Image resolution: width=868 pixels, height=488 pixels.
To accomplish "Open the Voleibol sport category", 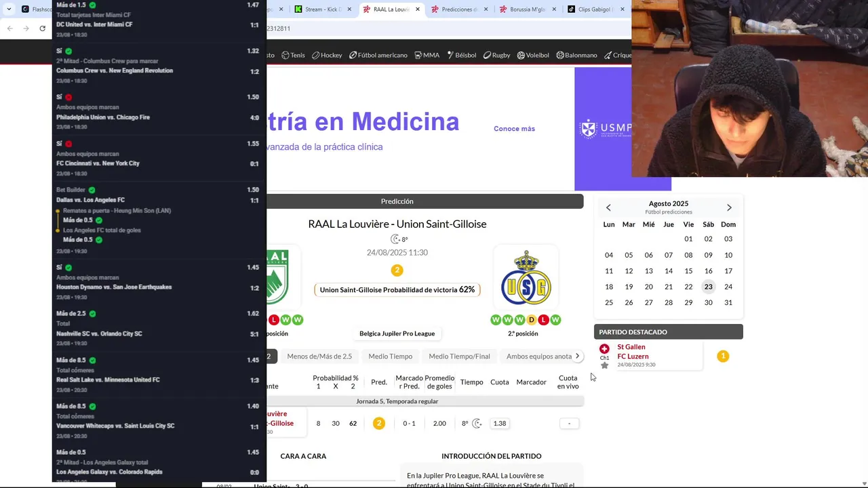I will (x=533, y=55).
